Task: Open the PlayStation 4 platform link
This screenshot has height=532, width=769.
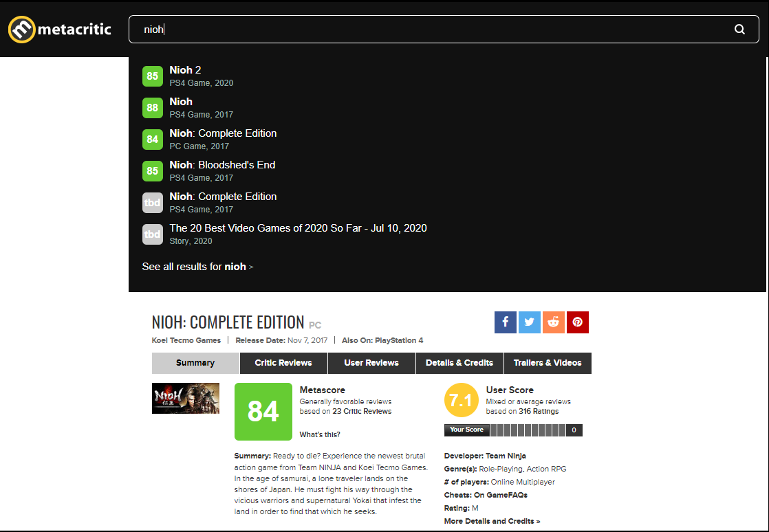Action: pos(399,340)
